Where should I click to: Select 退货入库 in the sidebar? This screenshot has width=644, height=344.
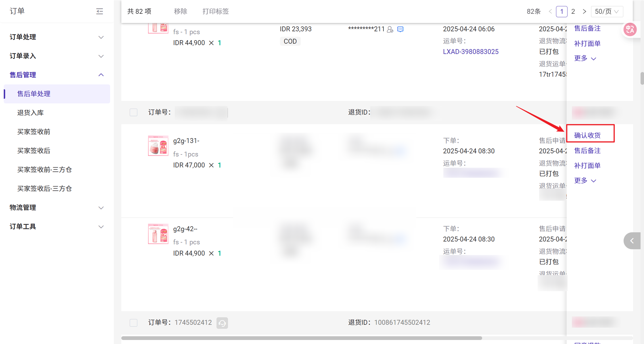30,113
